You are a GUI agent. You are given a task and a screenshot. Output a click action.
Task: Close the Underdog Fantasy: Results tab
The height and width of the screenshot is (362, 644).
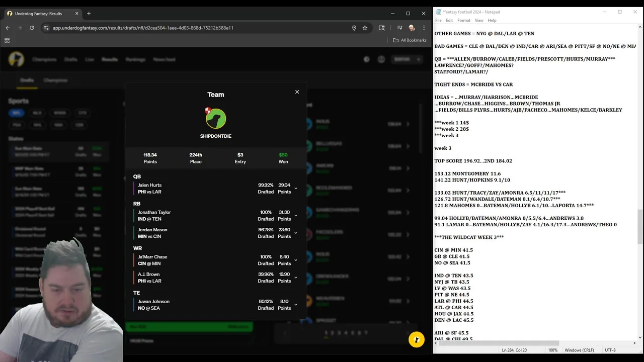[76, 14]
